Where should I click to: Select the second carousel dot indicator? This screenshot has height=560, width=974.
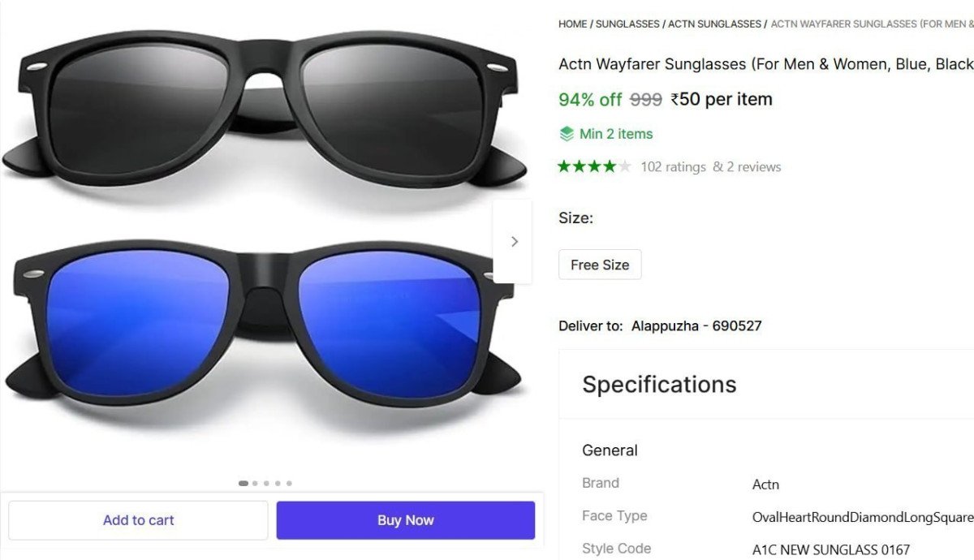click(254, 482)
